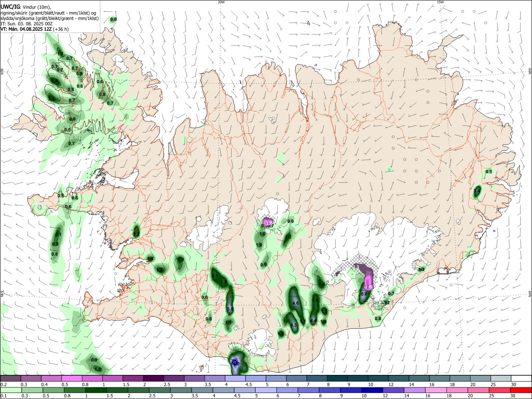The height and width of the screenshot is (399, 532).
Task: Pick the darkest purple swatch in upper legend row
Action: click(153, 379)
